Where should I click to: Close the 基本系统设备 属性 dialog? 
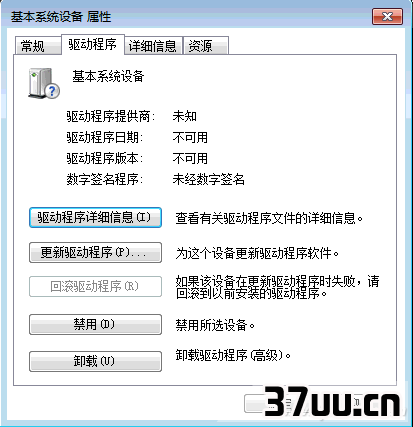click(387, 17)
